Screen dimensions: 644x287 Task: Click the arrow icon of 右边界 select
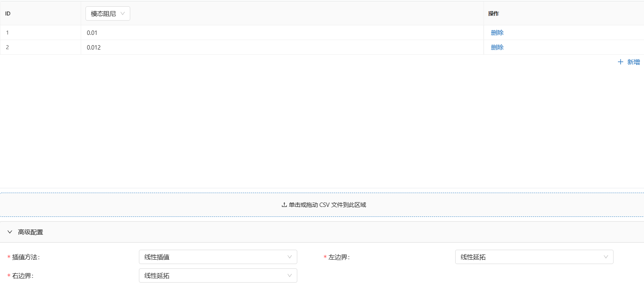click(290, 276)
